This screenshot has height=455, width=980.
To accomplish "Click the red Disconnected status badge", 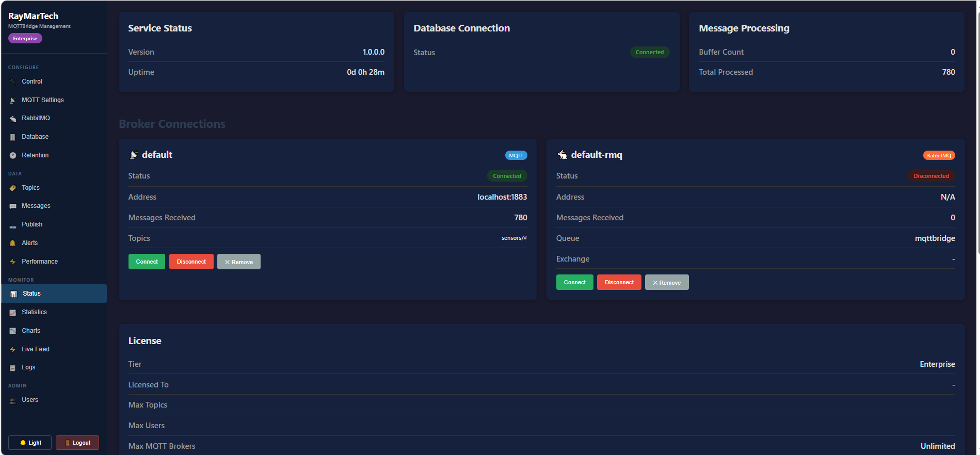I will pyautogui.click(x=931, y=176).
